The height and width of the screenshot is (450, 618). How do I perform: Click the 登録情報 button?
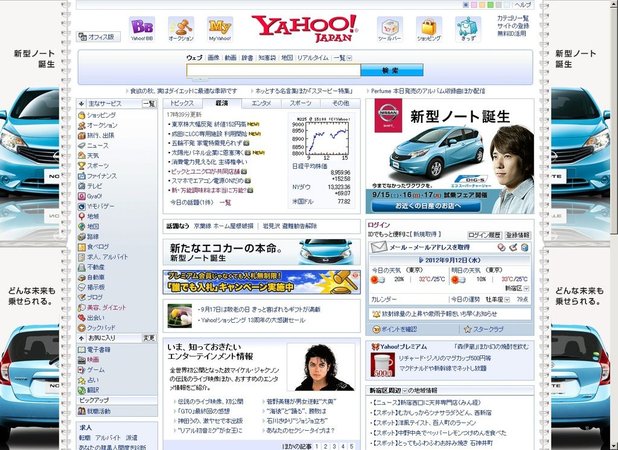517,235
